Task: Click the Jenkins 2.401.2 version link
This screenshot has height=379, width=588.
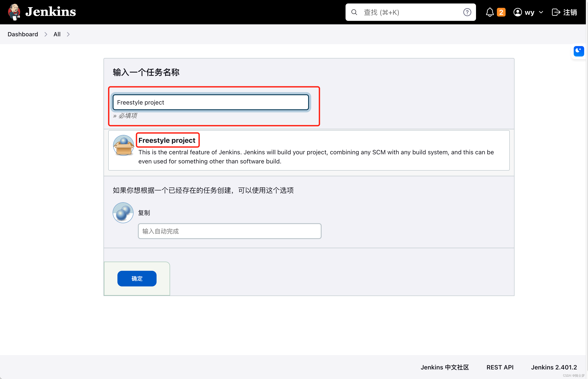Action: tap(554, 367)
